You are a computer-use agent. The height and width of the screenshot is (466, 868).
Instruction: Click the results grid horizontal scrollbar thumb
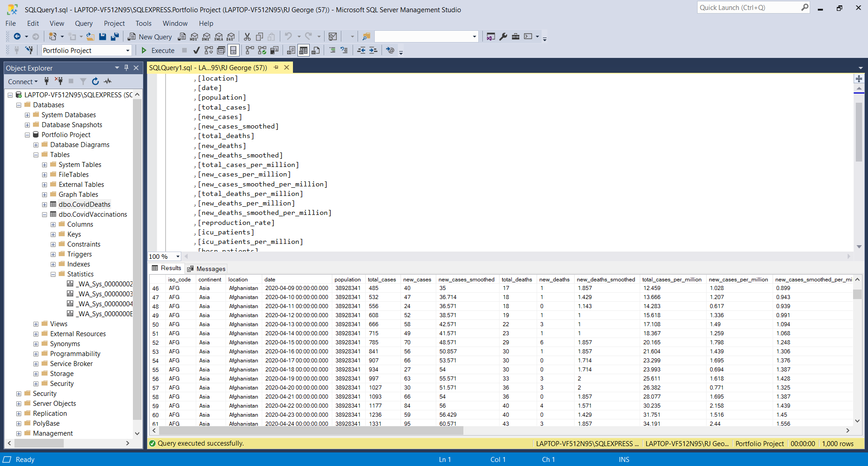(310, 431)
